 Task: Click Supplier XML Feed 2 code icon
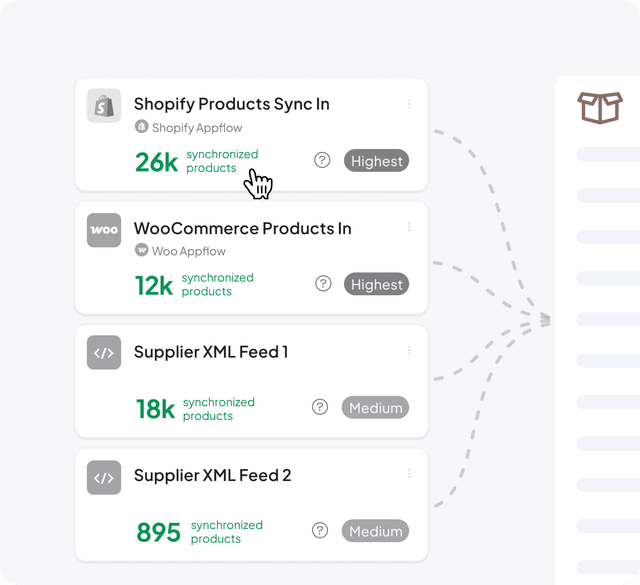click(x=104, y=478)
